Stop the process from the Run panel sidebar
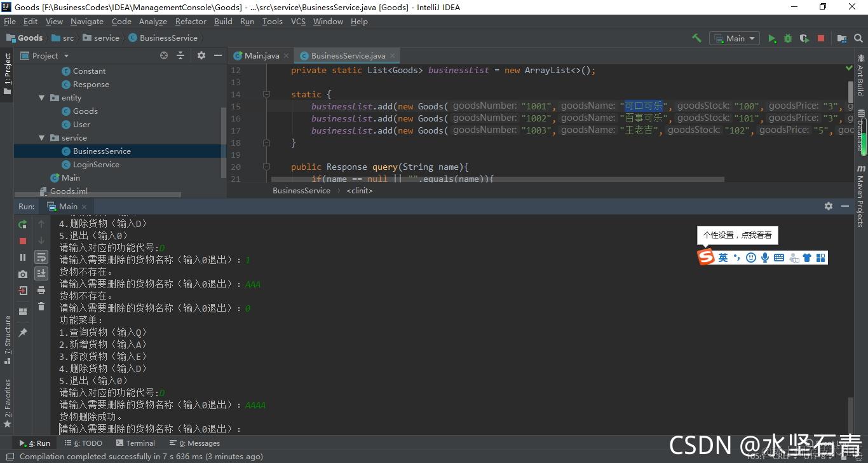868x463 pixels. pyautogui.click(x=23, y=241)
